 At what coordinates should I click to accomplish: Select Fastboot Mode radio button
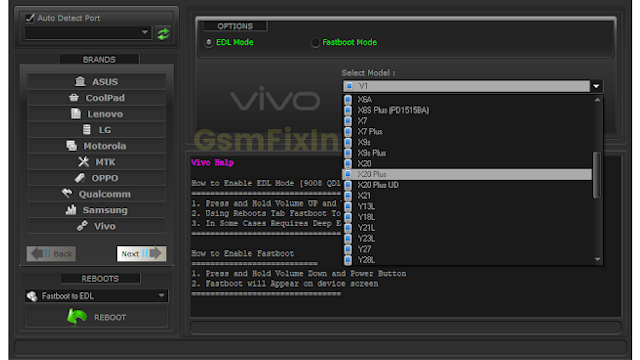[315, 42]
